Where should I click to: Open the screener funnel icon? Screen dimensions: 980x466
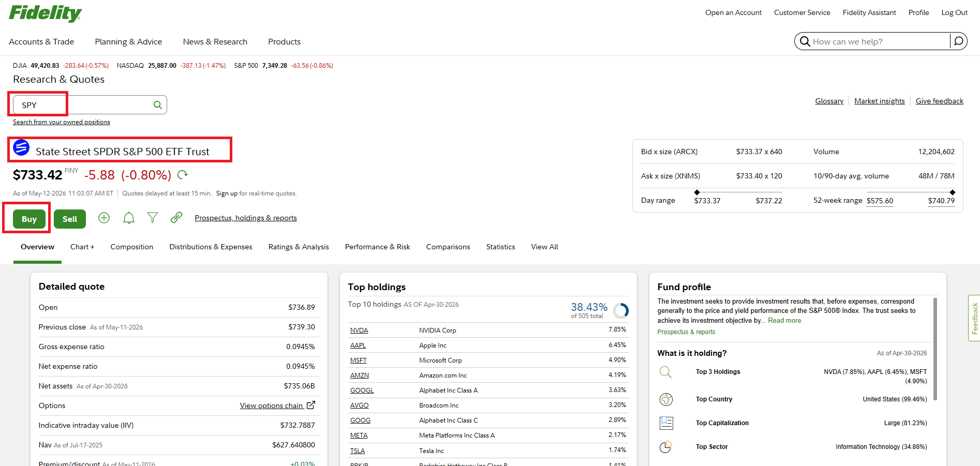pos(153,218)
